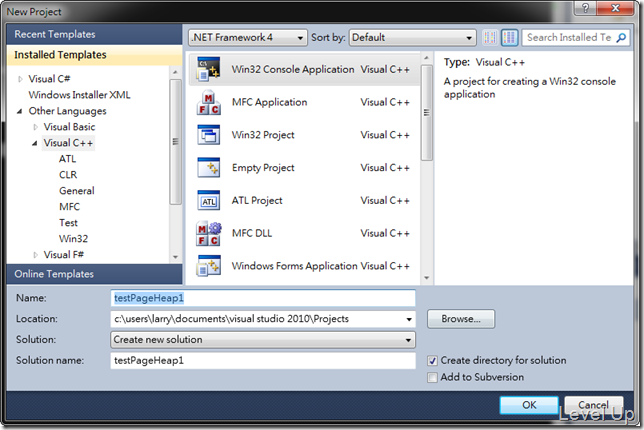Collapse the Visual C++ tree node
Viewport: 644px width, 430px height.
35,143
